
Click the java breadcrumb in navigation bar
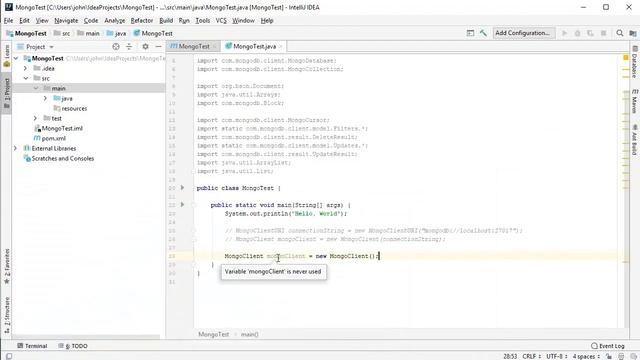[116, 33]
